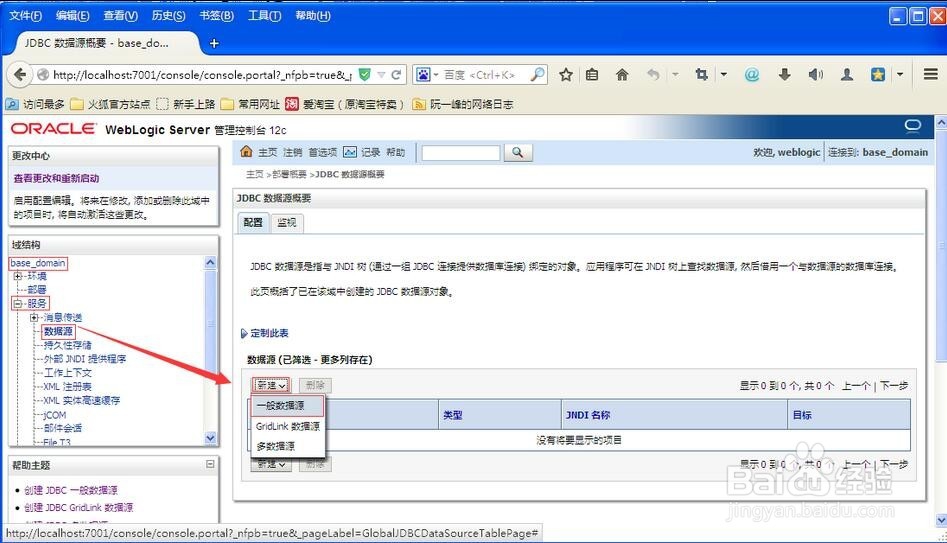Click the browser back arrow button
The height and width of the screenshot is (543, 947).
[x=20, y=74]
